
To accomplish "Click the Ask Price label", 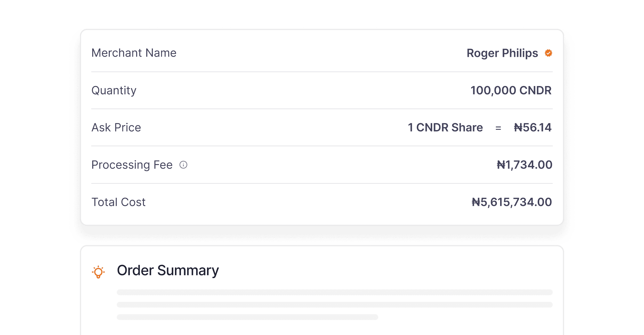I will click(x=116, y=127).
